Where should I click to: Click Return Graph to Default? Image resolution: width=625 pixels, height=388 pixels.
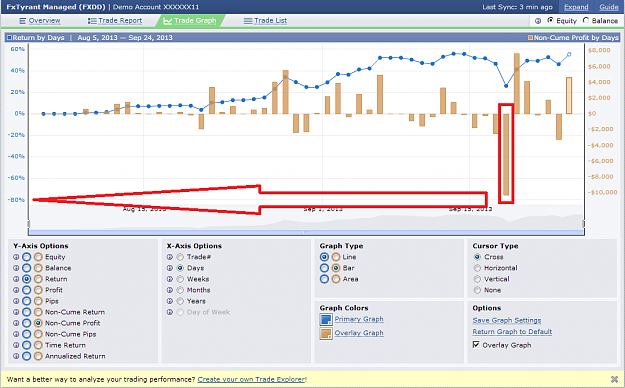click(x=512, y=332)
